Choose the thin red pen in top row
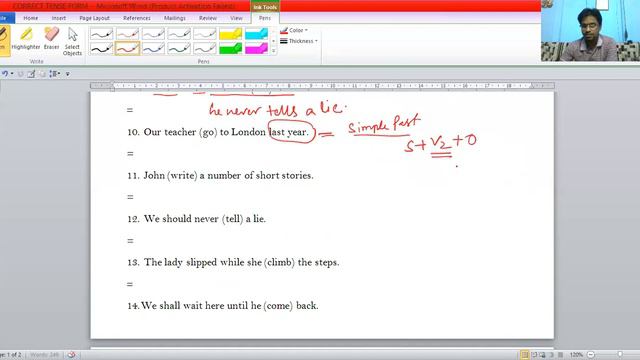 tap(127, 33)
